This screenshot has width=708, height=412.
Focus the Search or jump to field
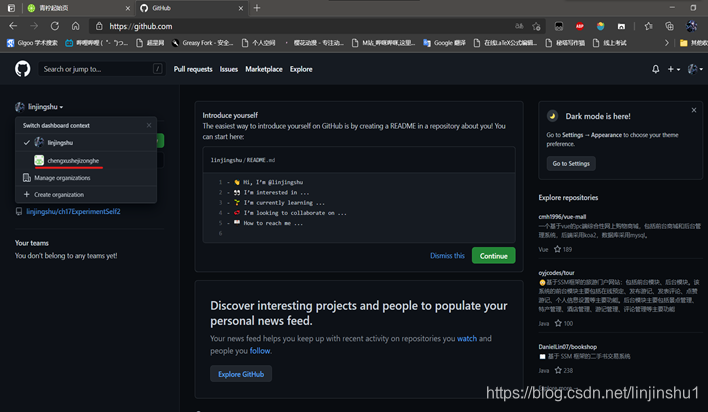point(102,69)
